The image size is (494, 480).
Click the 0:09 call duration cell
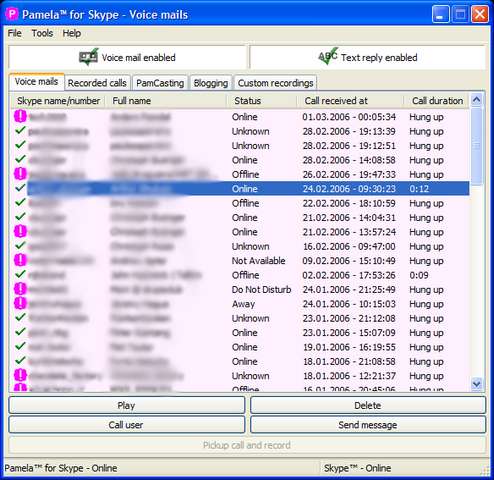tap(419, 275)
